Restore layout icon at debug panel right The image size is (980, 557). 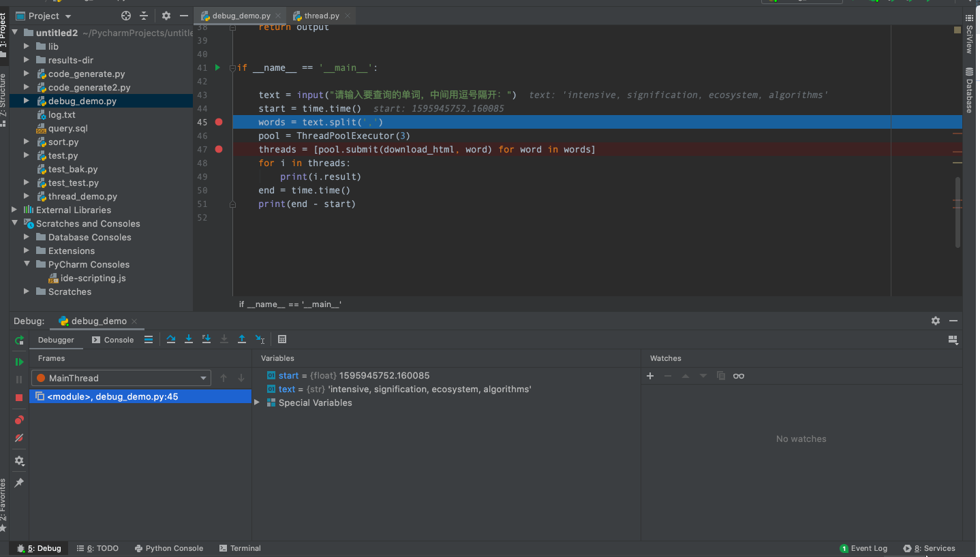pyautogui.click(x=953, y=340)
